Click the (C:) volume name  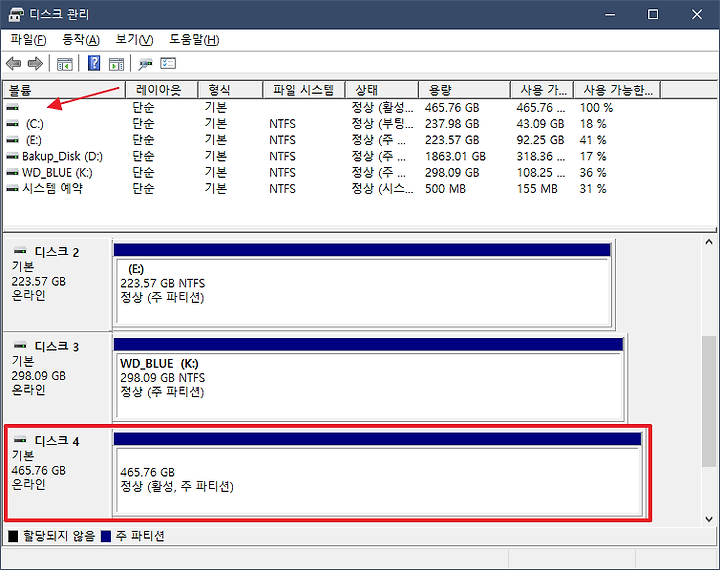34,124
